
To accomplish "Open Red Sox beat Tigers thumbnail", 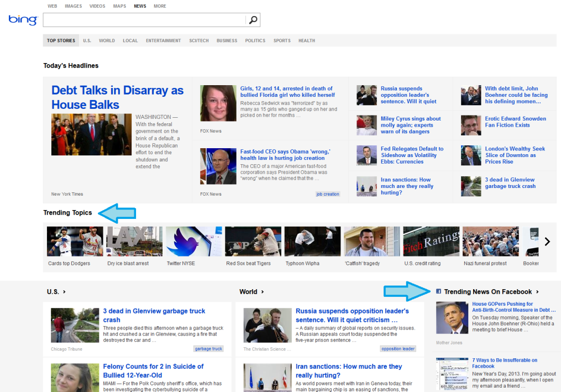I will (x=253, y=241).
